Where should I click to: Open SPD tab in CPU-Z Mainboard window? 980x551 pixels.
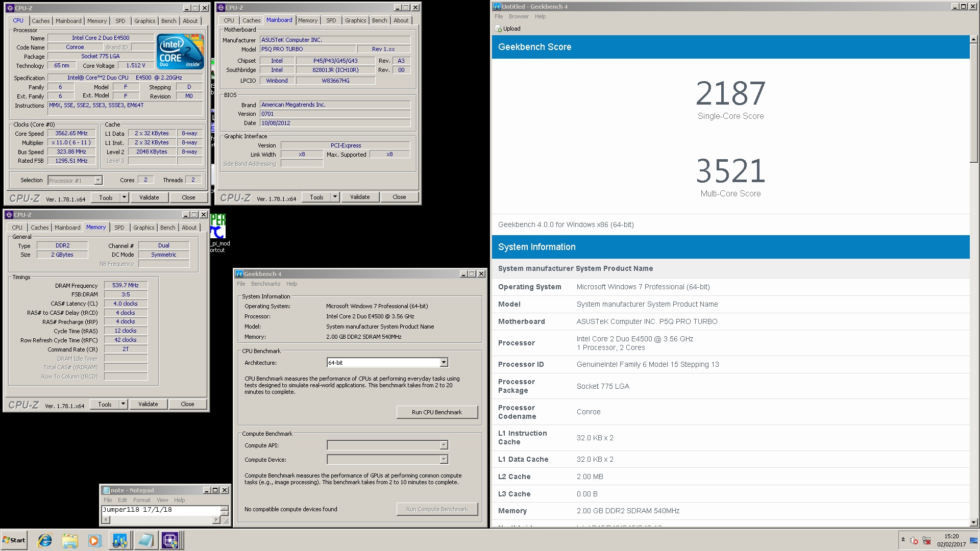coord(331,20)
